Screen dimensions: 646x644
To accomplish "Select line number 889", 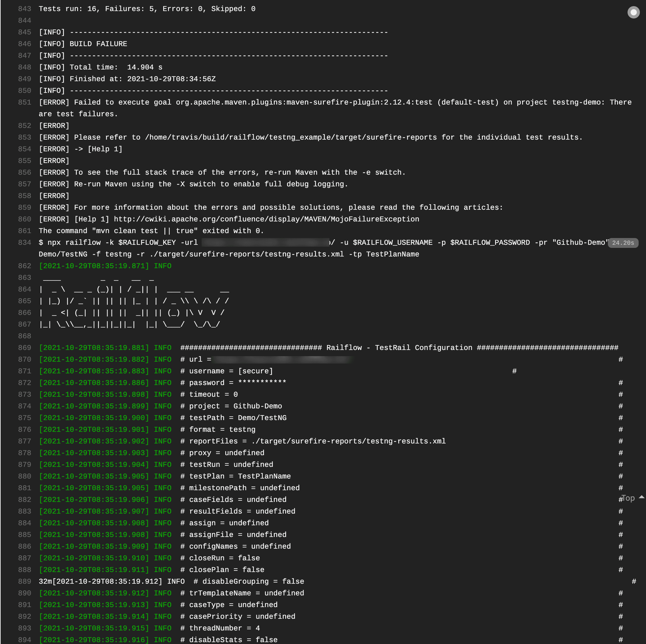I will coord(24,582).
